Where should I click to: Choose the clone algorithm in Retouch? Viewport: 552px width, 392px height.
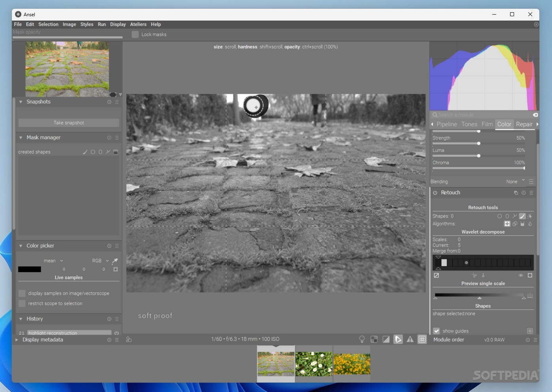pyautogui.click(x=515, y=224)
